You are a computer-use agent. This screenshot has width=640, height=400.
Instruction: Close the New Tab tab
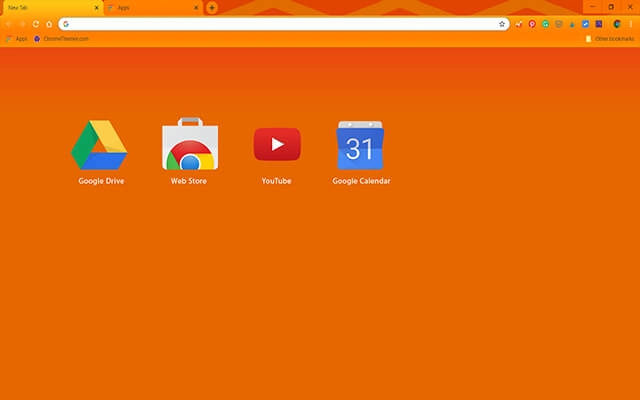coord(97,8)
